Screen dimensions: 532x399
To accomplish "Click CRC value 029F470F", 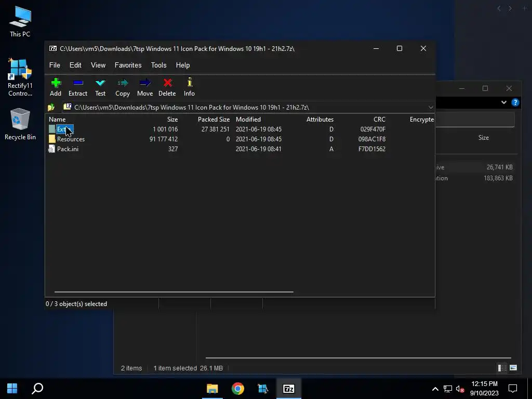I will click(x=373, y=129).
